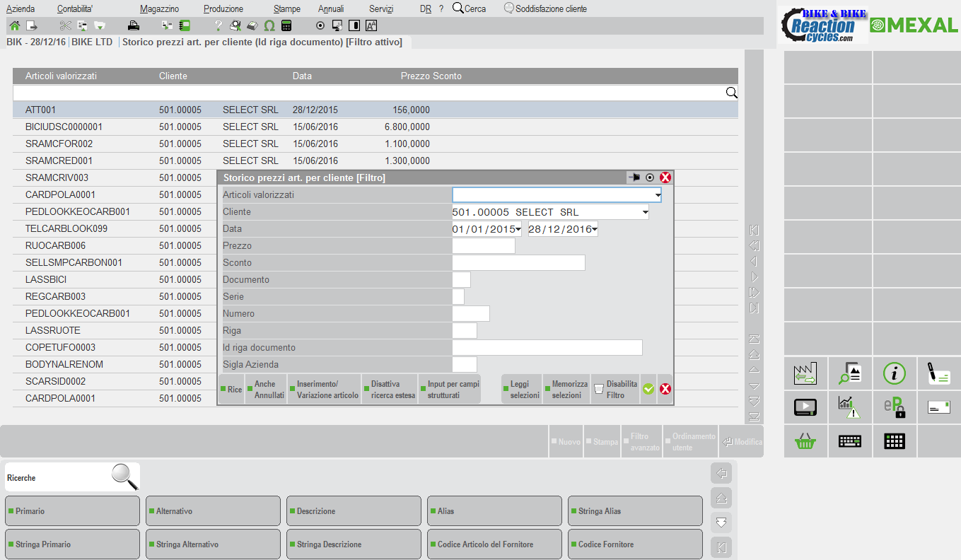Open the Cliente dropdown arrow
Image resolution: width=961 pixels, height=560 pixels.
pyautogui.click(x=645, y=212)
